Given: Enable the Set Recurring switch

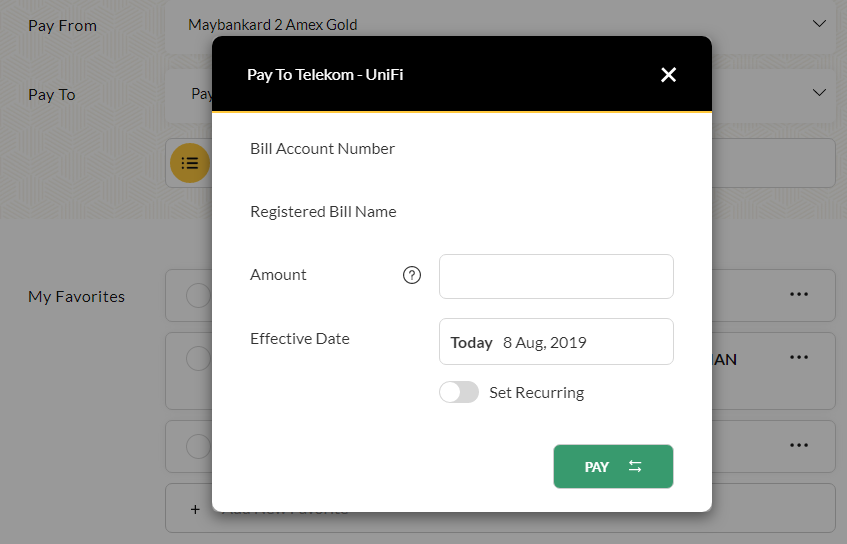Looking at the screenshot, I should pos(459,393).
